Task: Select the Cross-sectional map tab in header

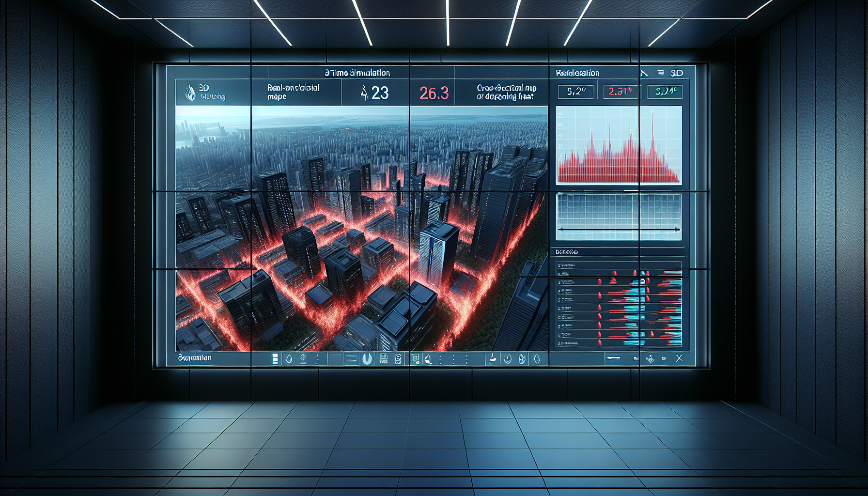Action: pos(506,92)
